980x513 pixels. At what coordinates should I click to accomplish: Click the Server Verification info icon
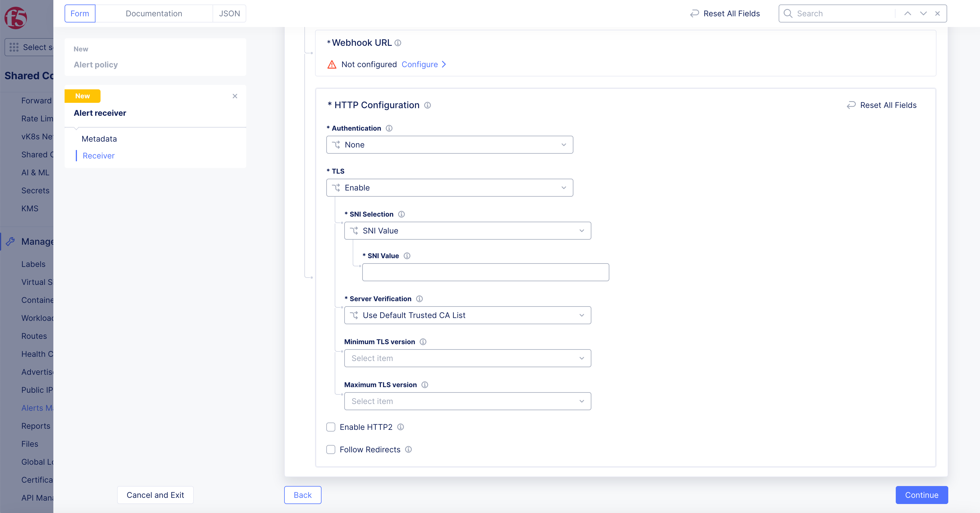point(419,299)
